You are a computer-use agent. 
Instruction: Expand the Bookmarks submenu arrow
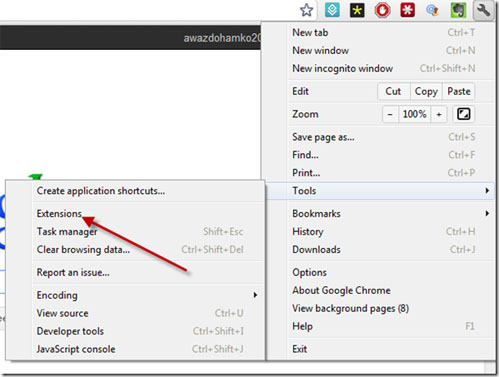click(487, 213)
